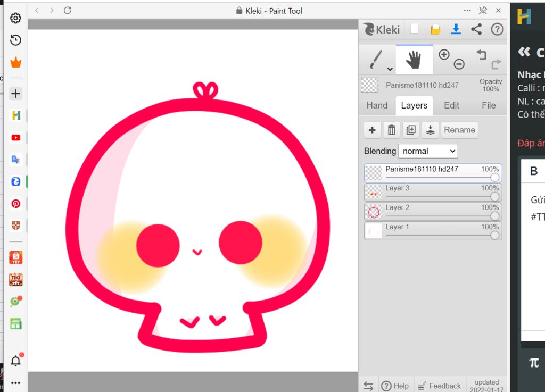Zoom out with the minus magnifier

pyautogui.click(x=459, y=64)
